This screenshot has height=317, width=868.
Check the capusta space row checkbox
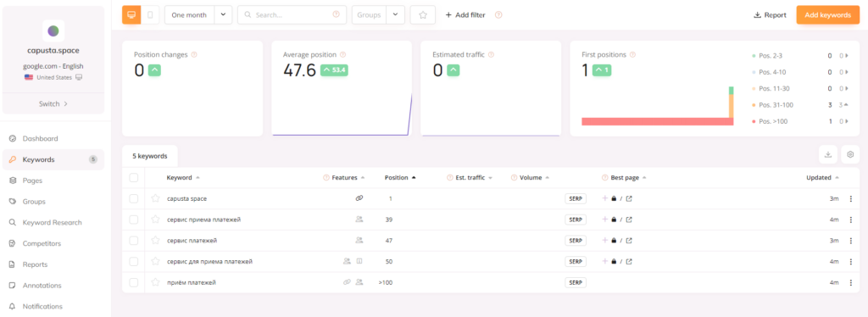133,198
